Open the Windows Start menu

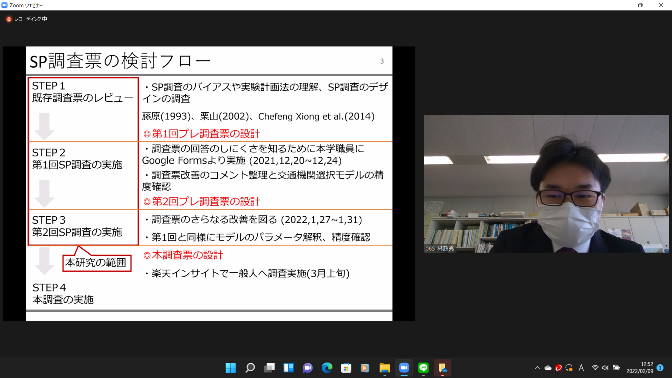pos(231,368)
